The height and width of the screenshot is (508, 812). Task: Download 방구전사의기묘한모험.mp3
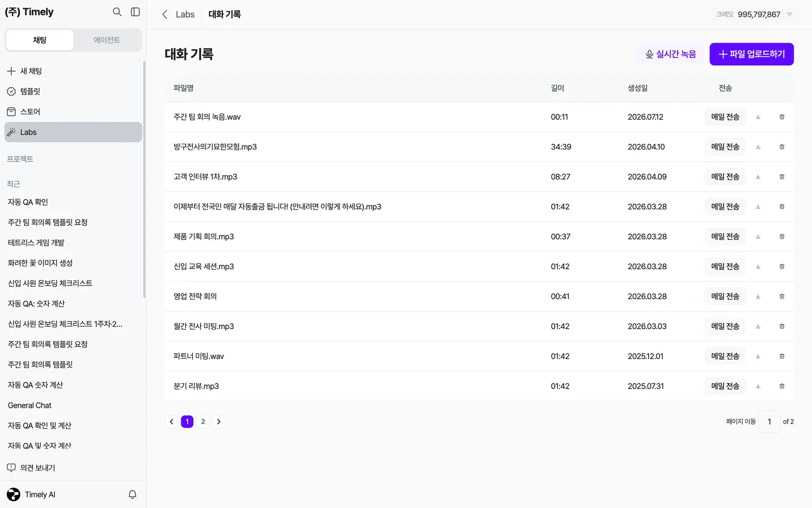coord(758,147)
